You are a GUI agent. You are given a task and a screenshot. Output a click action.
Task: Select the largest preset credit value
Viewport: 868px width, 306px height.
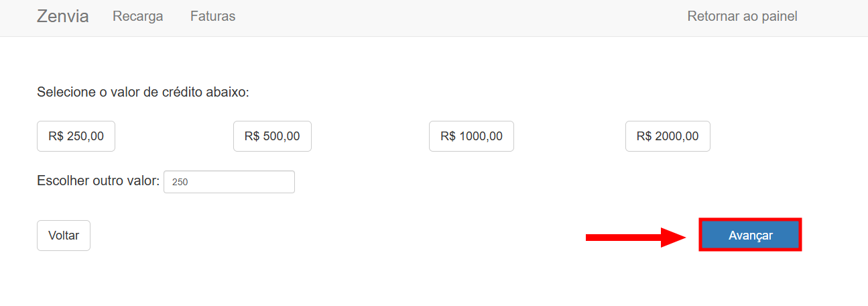pos(667,136)
